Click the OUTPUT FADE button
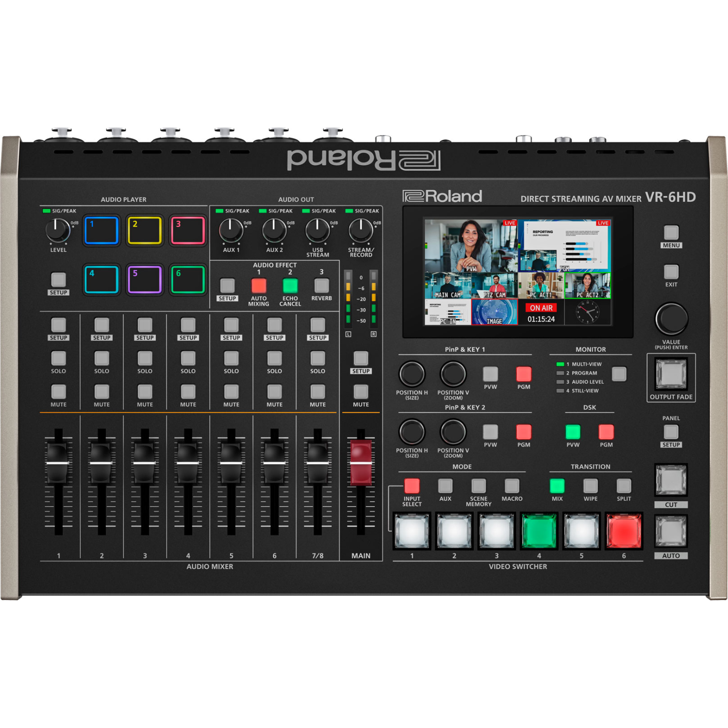 point(671,374)
